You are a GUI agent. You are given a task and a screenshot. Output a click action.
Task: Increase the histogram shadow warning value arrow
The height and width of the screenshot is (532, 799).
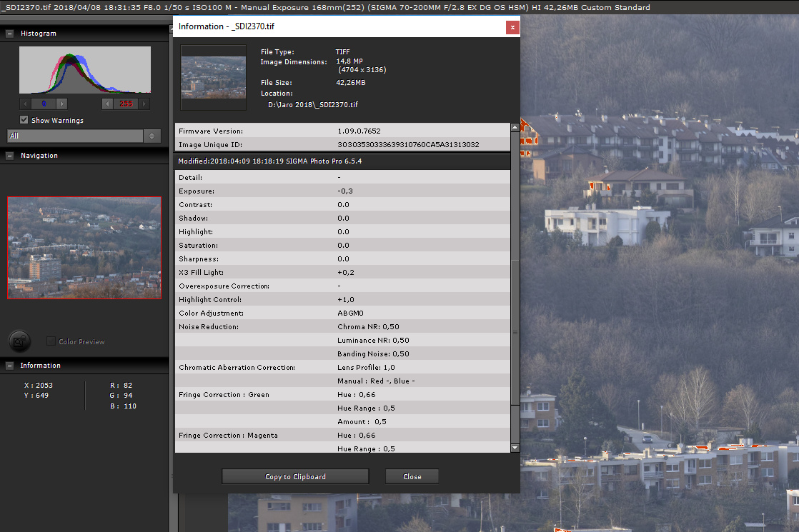click(61, 104)
